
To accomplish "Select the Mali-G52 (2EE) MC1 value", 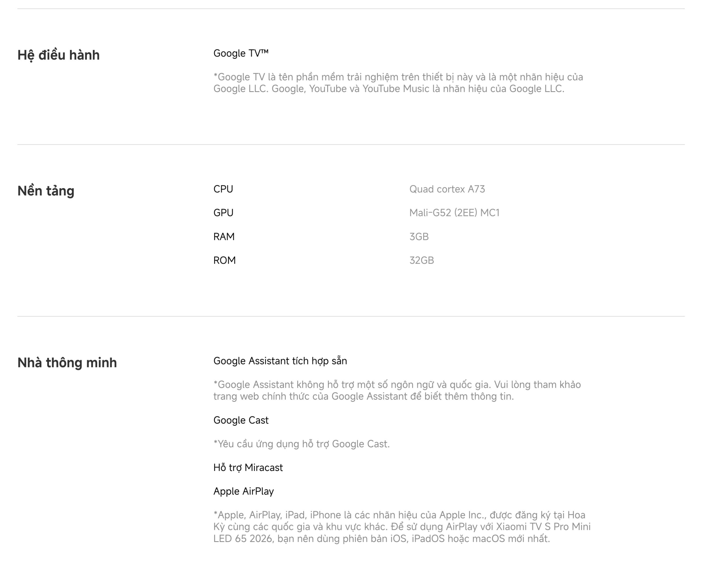I will [x=454, y=213].
